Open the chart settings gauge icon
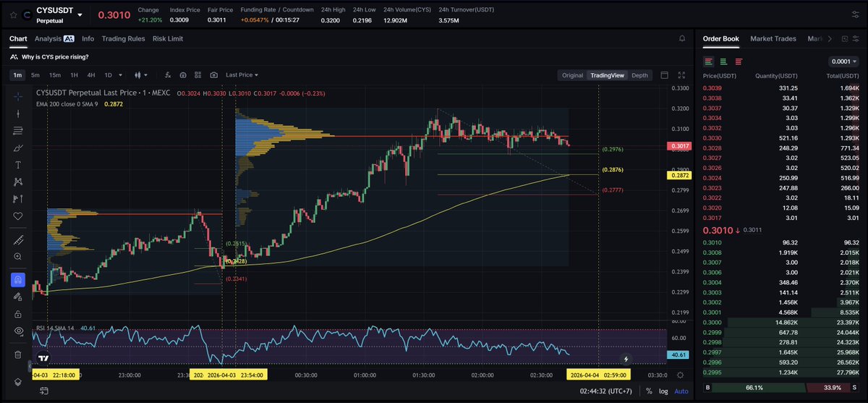 pos(183,75)
